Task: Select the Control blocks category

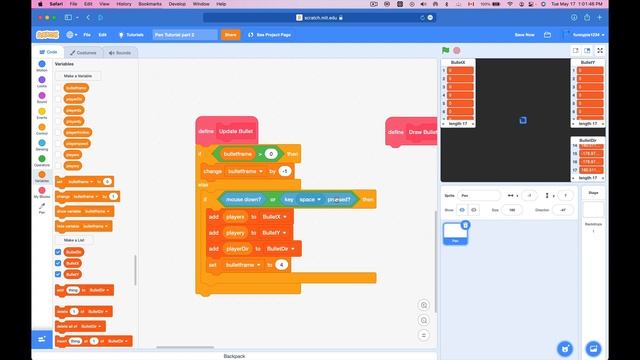Action: click(42, 129)
